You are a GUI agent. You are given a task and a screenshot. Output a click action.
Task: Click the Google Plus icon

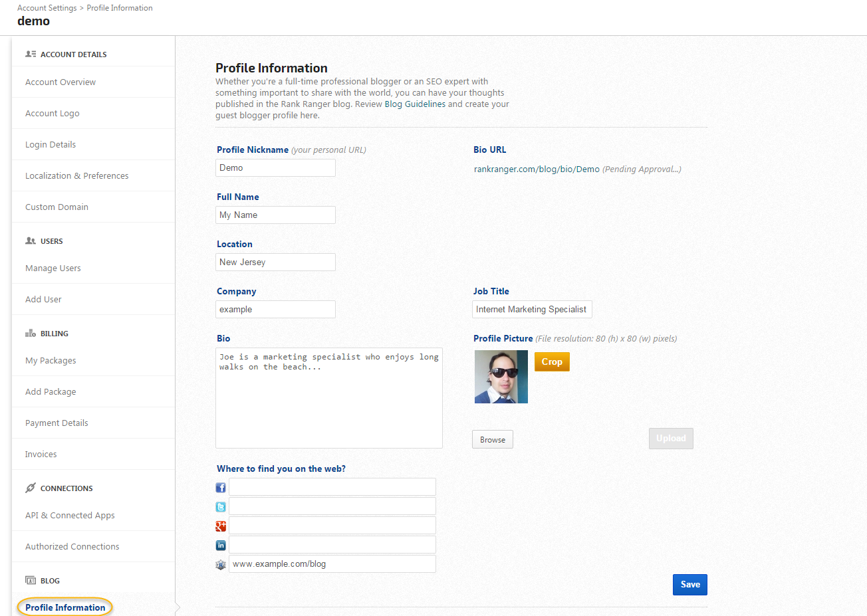click(221, 526)
